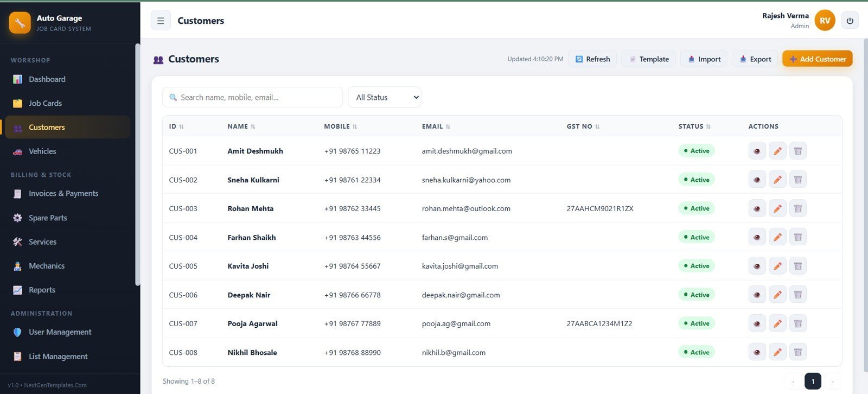Screen dimensions: 868x394
Task: Edit the Rohan Mehta record
Action: 777,208
